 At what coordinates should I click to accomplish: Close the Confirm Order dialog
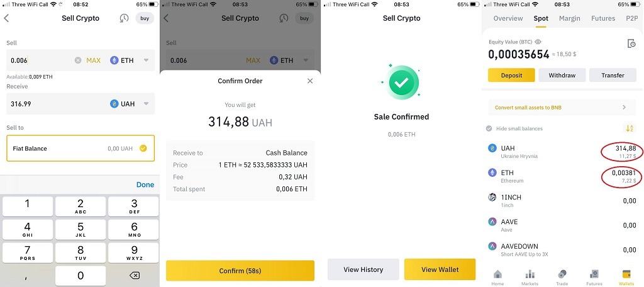(310, 81)
